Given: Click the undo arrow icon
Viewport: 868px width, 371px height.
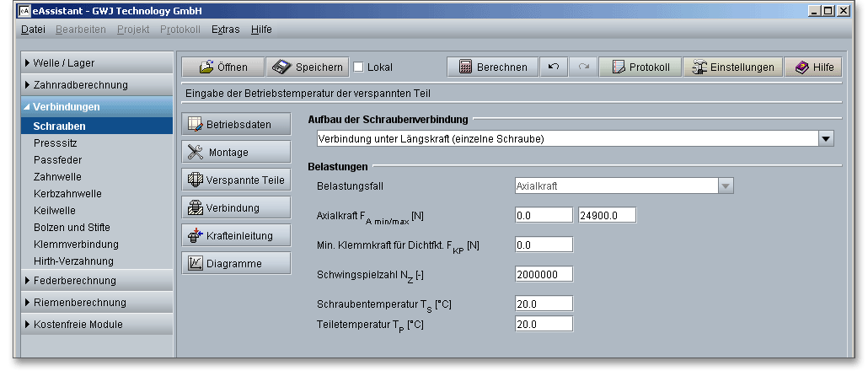Looking at the screenshot, I should pos(553,67).
